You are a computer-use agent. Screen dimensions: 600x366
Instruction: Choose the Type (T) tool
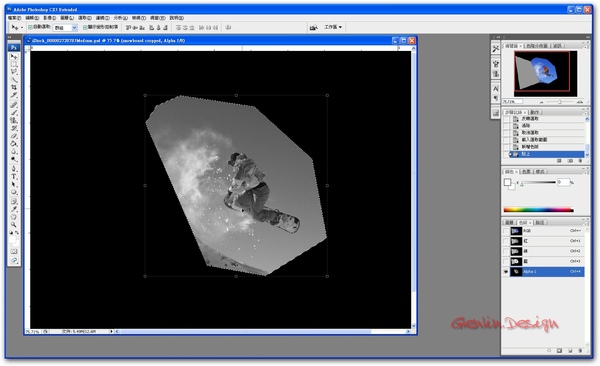[x=14, y=176]
